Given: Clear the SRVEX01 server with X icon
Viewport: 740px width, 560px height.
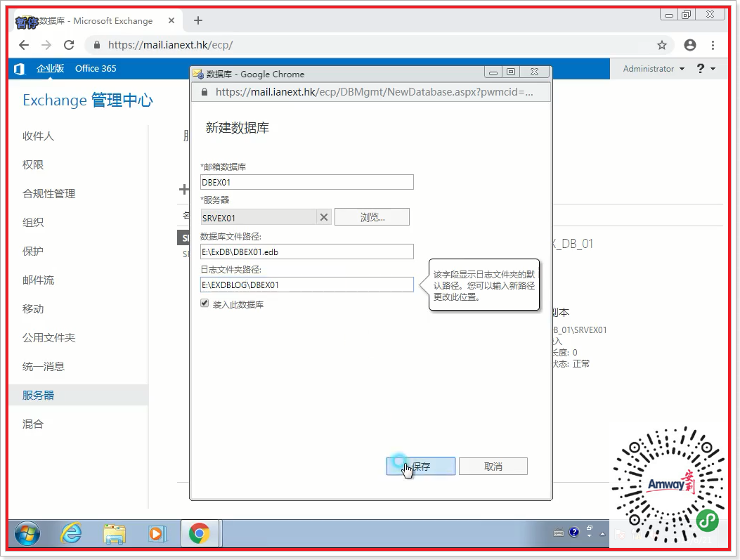Looking at the screenshot, I should coord(324,218).
